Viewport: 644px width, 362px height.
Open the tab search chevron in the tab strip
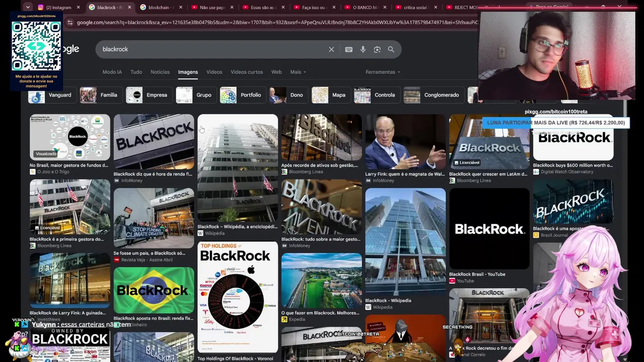(x=28, y=7)
